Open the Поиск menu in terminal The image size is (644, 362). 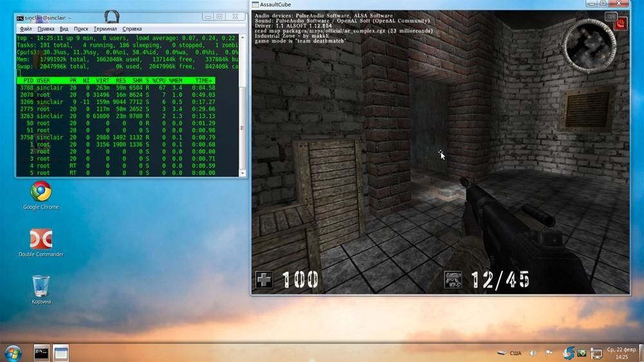coord(81,29)
